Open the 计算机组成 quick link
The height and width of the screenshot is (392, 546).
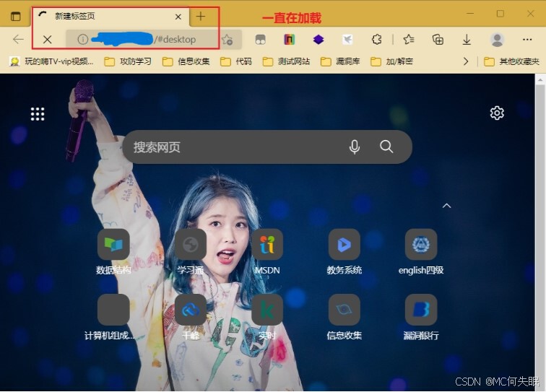coord(111,317)
